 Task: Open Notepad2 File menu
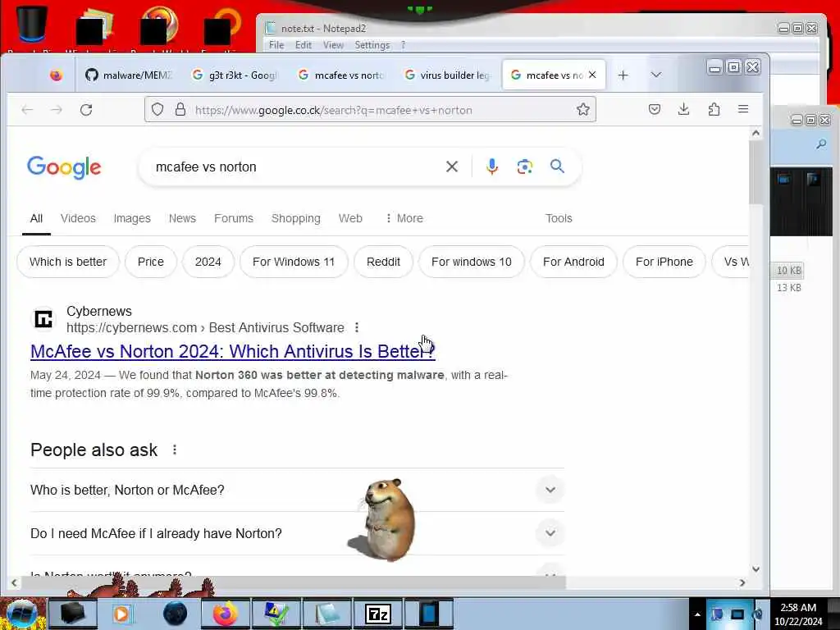[x=276, y=45]
